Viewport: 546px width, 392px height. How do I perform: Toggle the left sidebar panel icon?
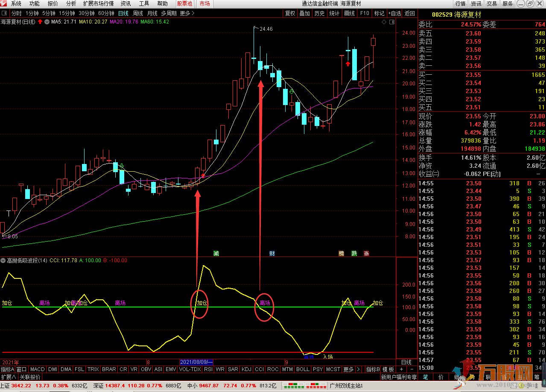point(4,13)
